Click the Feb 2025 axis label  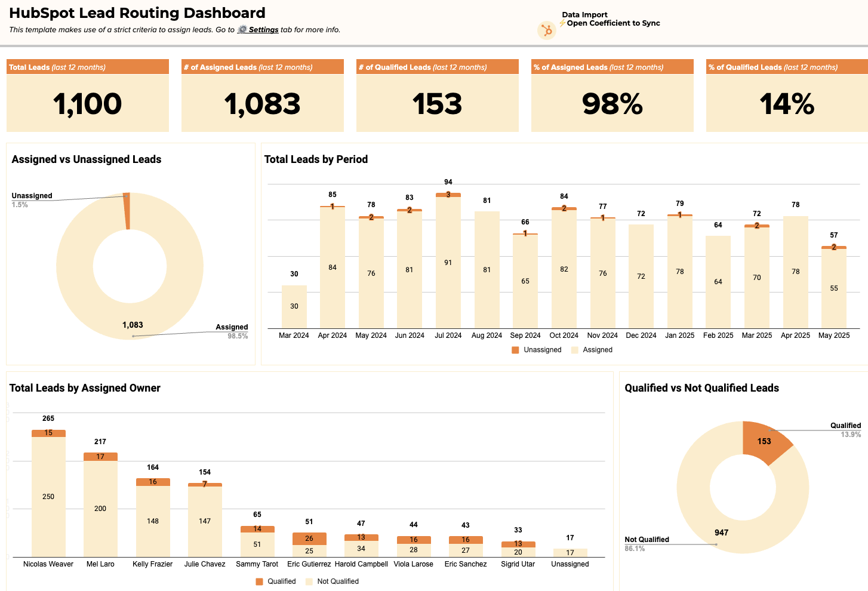tap(718, 335)
